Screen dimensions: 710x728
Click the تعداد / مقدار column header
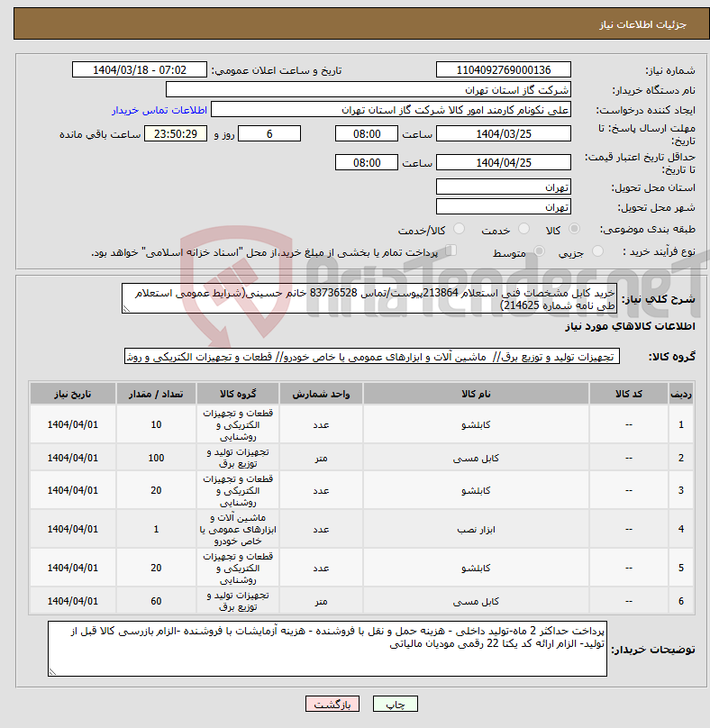[156, 394]
